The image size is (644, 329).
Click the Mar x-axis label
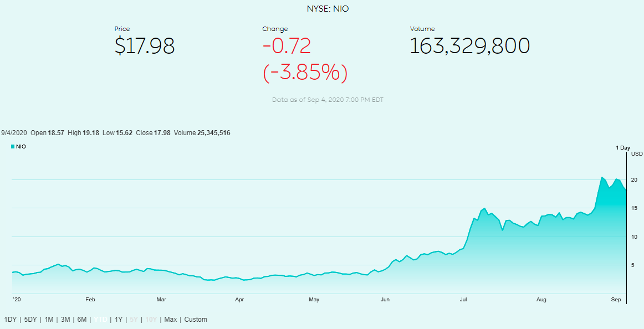click(x=161, y=300)
